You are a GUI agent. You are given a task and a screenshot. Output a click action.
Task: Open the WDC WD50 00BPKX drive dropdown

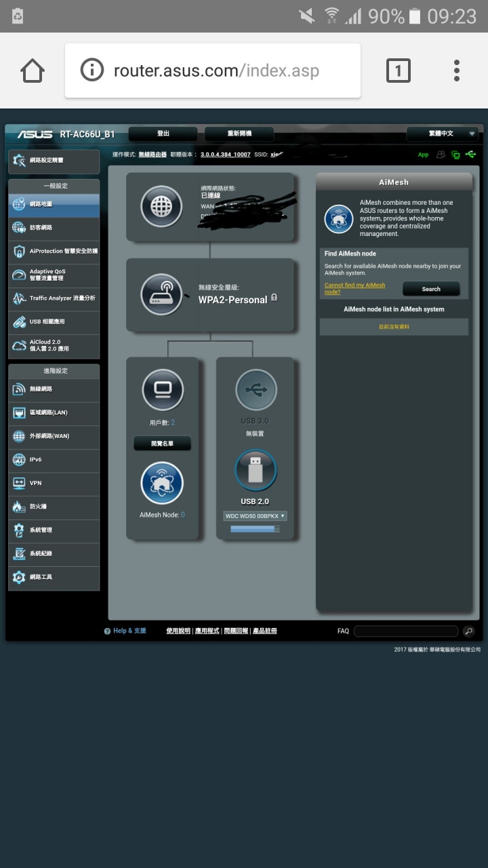click(255, 516)
